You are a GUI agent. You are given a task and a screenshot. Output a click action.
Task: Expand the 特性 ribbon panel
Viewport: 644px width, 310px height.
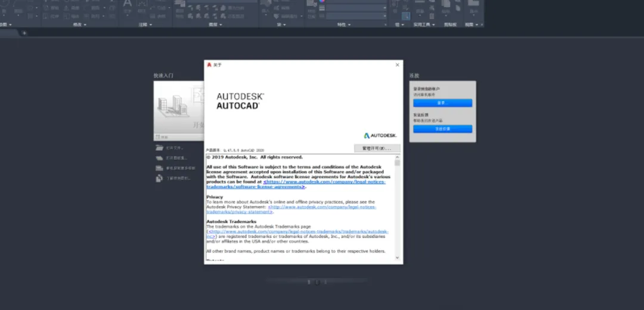tap(344, 24)
